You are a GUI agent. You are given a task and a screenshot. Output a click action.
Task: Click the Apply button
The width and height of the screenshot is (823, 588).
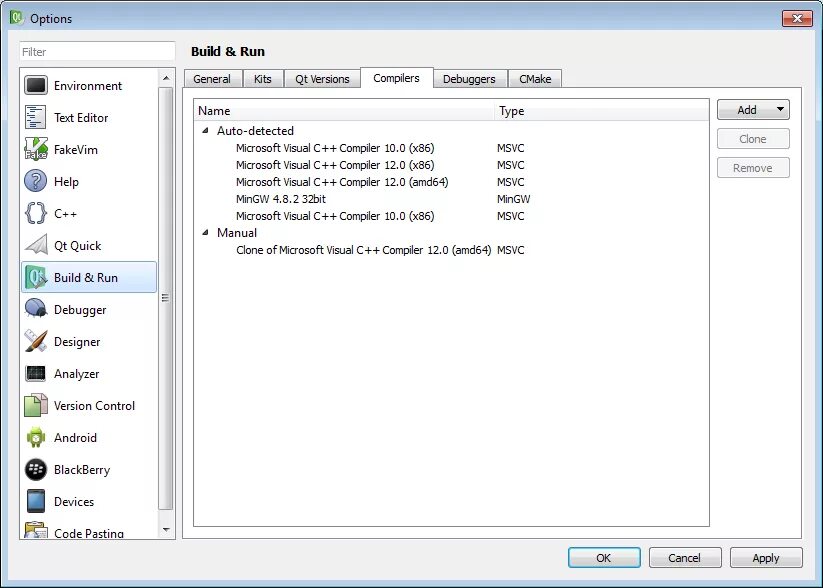click(766, 558)
